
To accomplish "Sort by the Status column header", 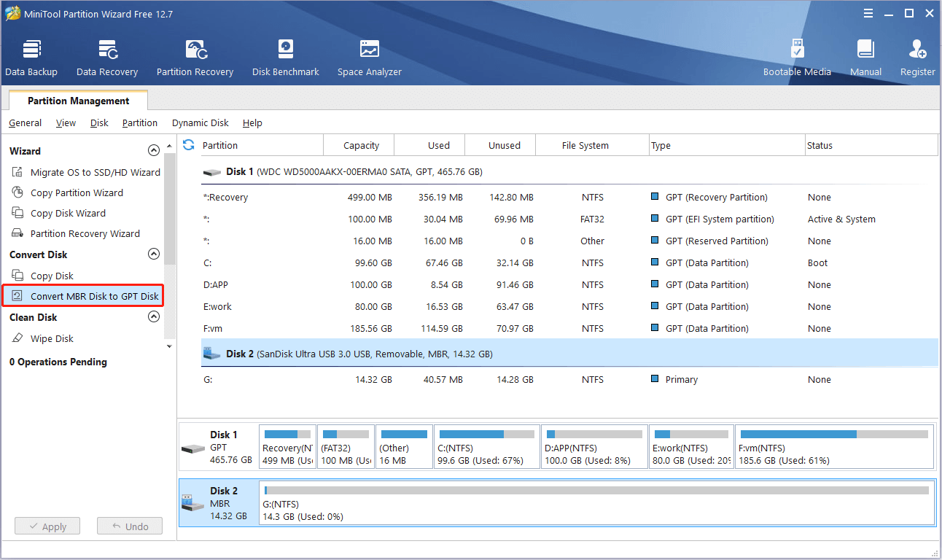I will (x=871, y=145).
